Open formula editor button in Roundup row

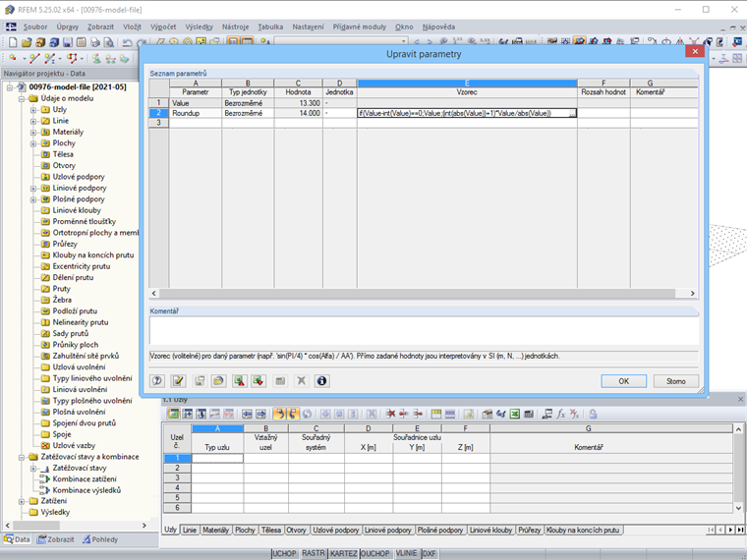point(572,113)
